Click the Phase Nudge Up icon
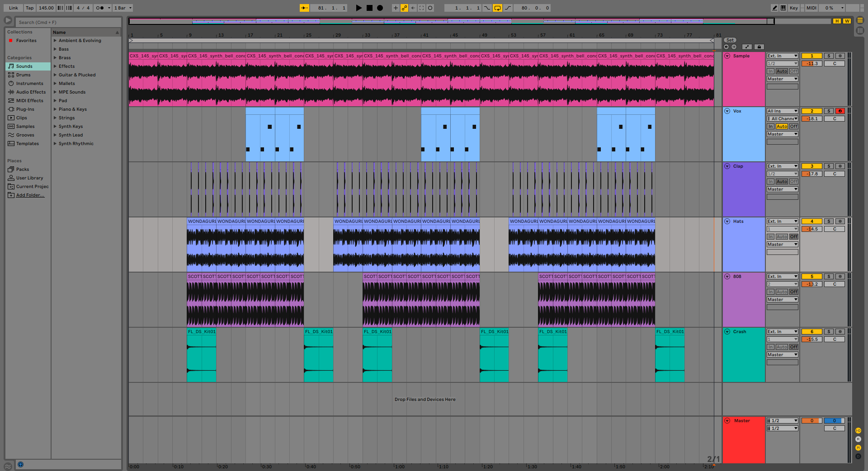 (x=69, y=8)
